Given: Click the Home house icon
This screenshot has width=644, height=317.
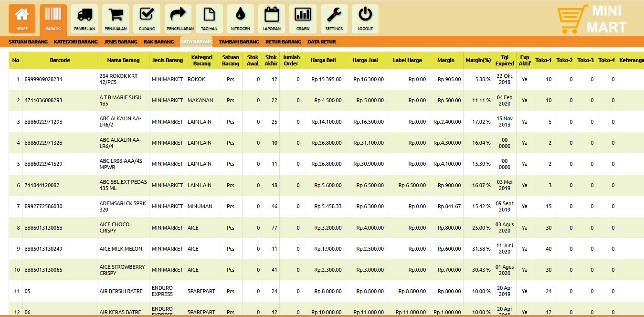Looking at the screenshot, I should tap(22, 15).
